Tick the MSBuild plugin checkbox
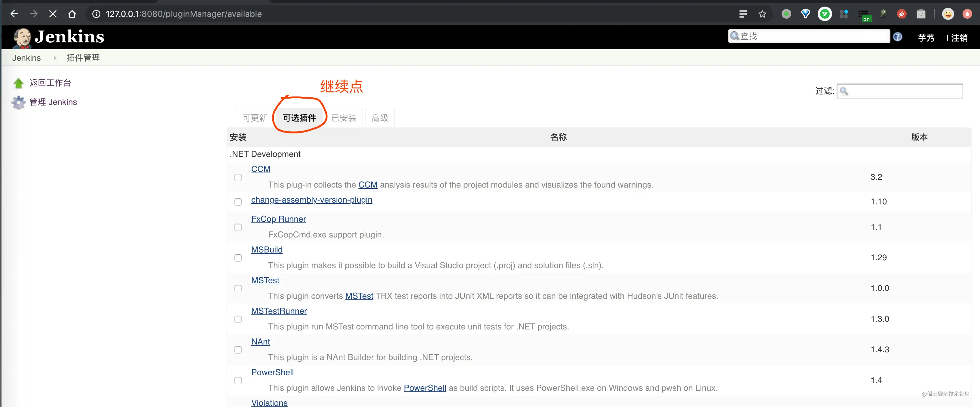Screen dimensions: 980x407 (238, 258)
